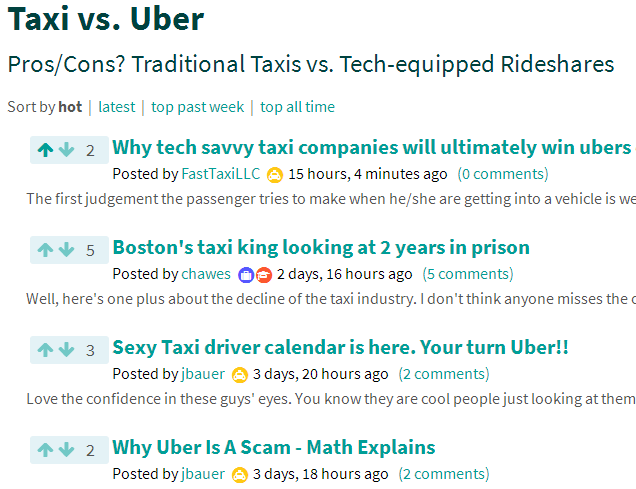Upvote the tech savvy taxi companies post
The height and width of the screenshot is (489, 636).
tap(45, 150)
